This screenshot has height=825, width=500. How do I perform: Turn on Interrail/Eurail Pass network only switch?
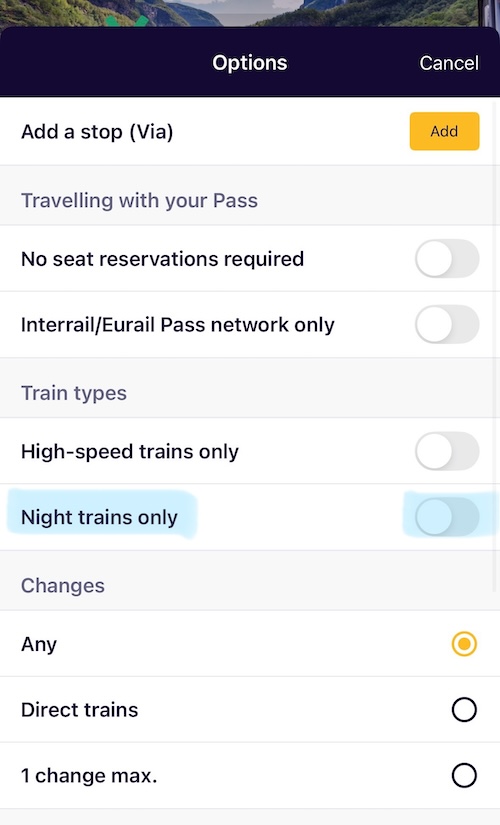click(447, 325)
